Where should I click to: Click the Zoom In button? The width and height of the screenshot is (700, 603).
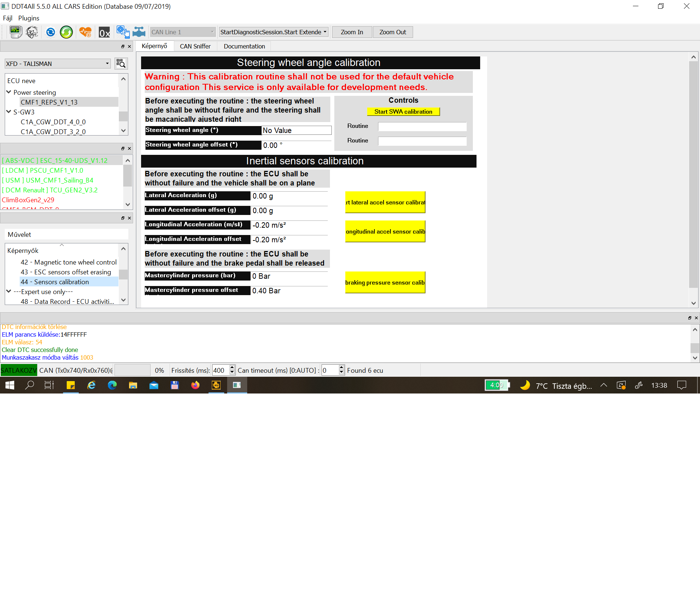point(351,32)
